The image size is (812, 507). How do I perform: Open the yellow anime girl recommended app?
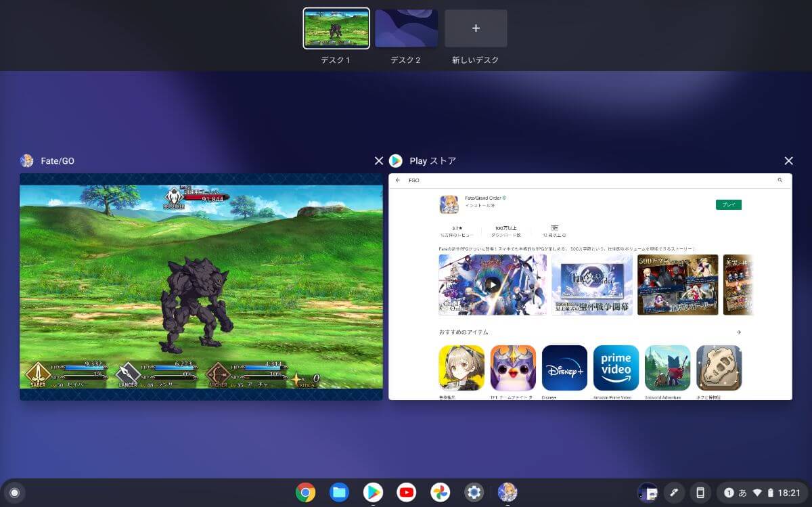coord(461,368)
